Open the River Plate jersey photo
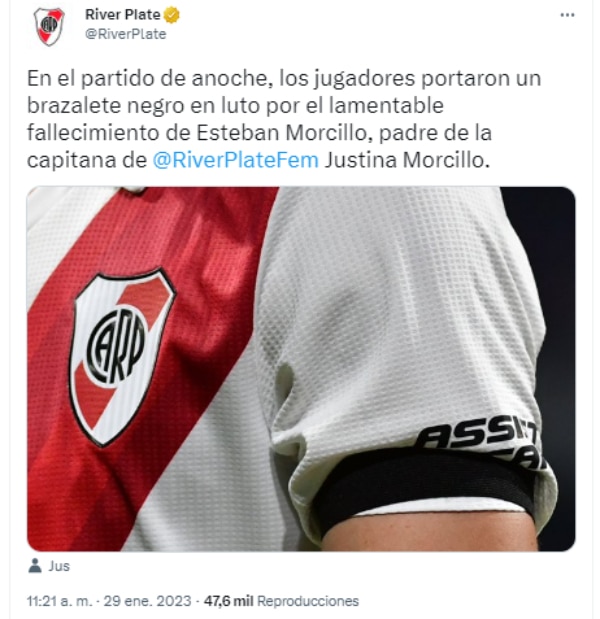 coord(301,369)
